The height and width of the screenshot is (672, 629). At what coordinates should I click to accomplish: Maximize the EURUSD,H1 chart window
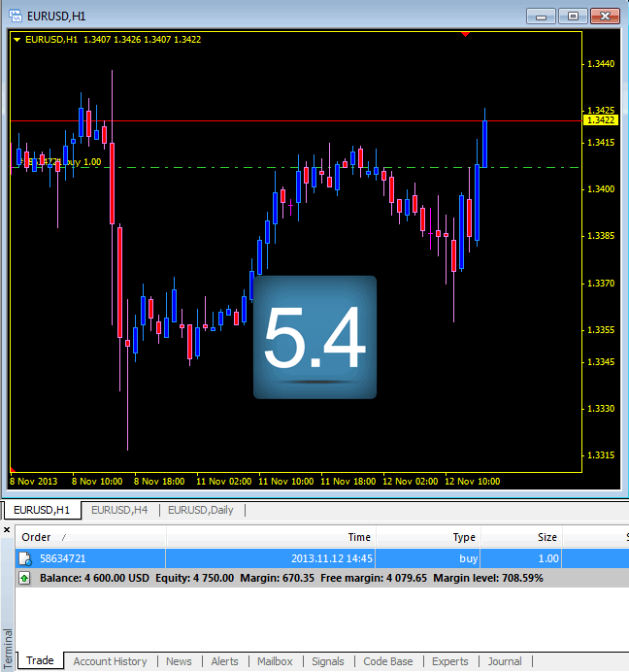point(573,16)
